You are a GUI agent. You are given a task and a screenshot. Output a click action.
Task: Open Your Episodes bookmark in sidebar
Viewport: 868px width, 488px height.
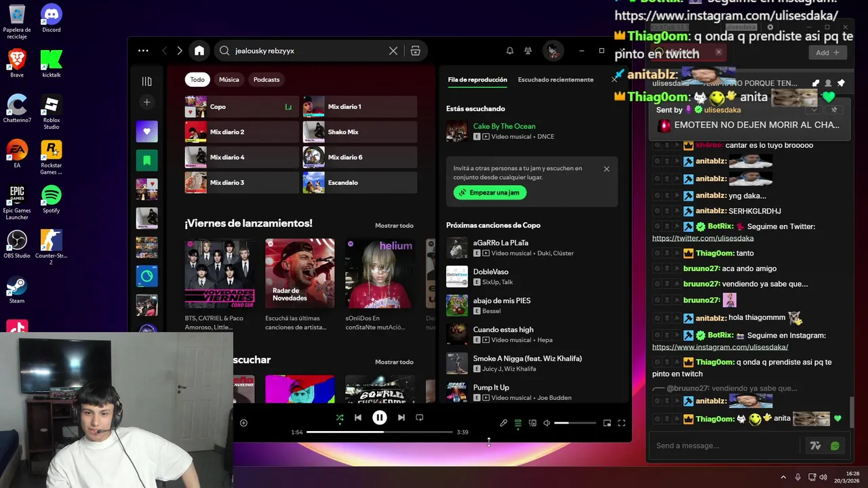click(x=146, y=161)
